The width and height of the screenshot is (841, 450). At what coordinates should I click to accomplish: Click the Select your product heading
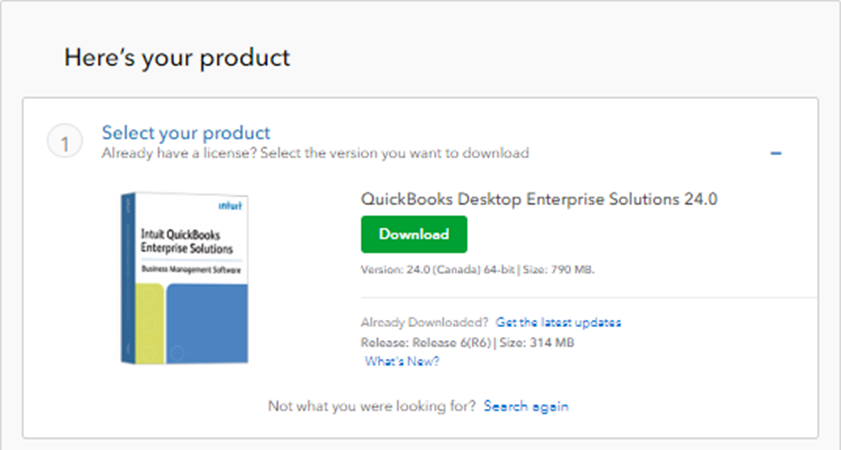pyautogui.click(x=186, y=132)
